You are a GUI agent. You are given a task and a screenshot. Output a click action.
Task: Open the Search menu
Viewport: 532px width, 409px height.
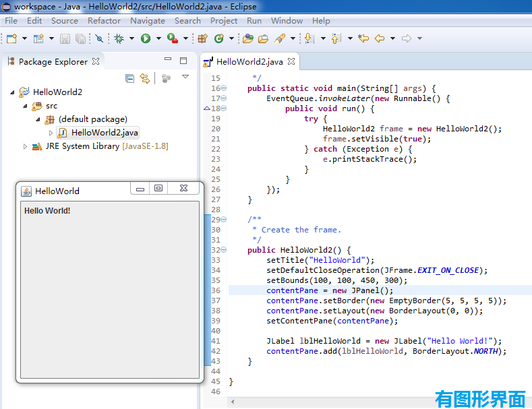(x=187, y=21)
